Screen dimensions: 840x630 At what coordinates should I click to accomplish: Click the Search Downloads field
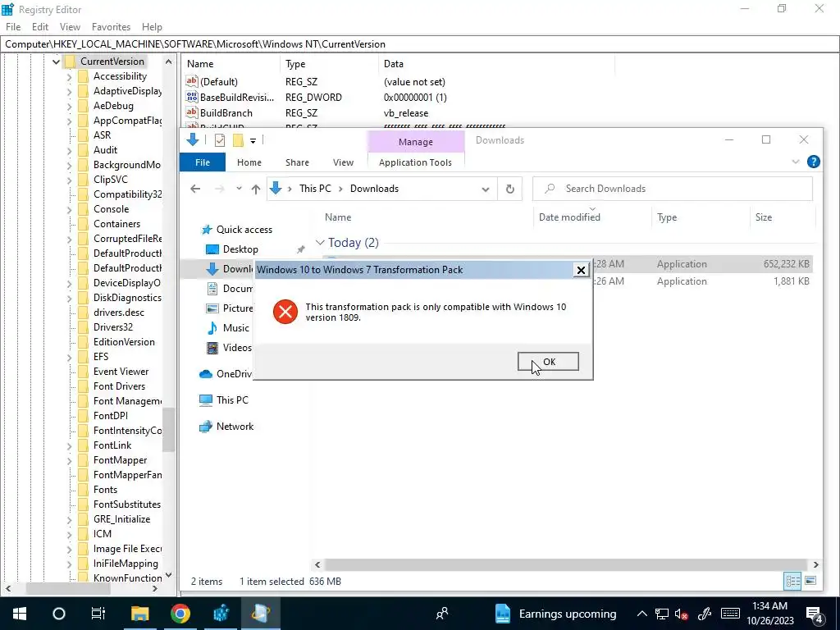pyautogui.click(x=673, y=189)
